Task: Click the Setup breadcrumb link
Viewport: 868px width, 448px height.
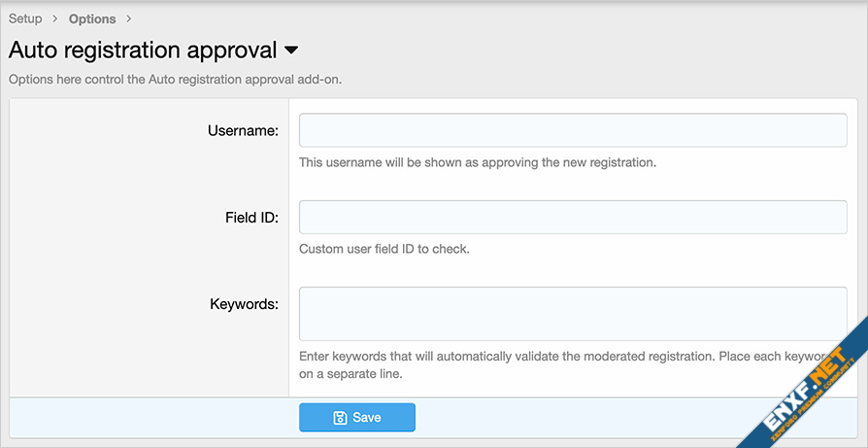Action: (25, 18)
